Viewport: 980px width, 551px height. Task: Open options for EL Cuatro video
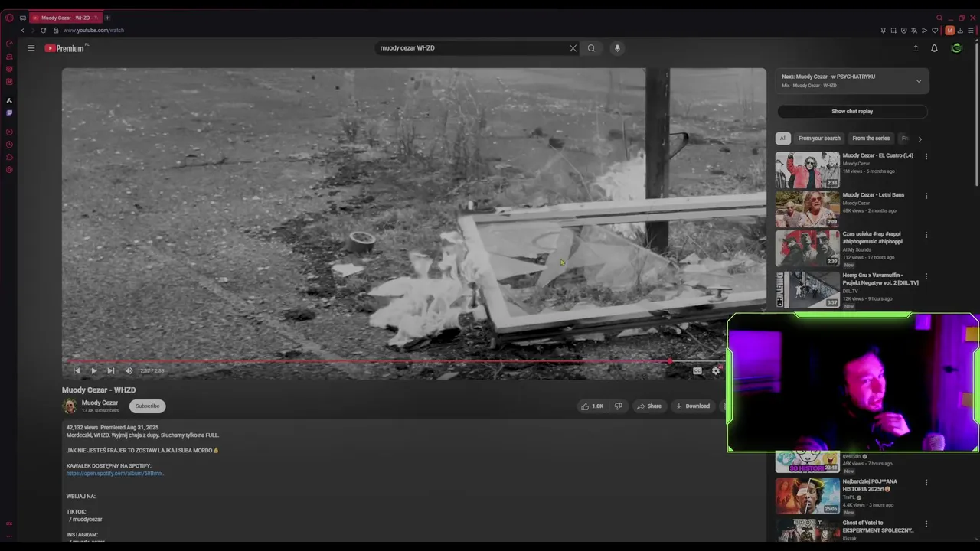coord(926,156)
